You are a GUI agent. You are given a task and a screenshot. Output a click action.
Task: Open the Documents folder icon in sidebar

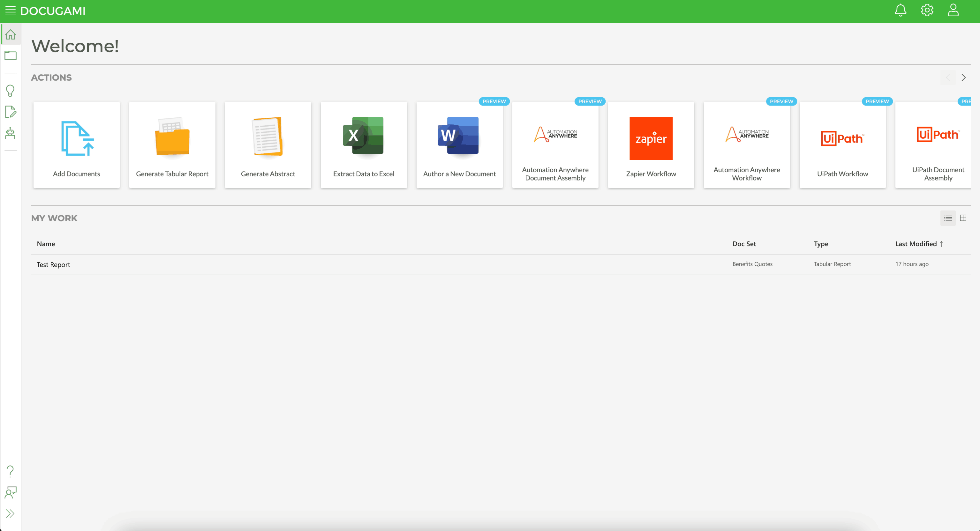point(10,55)
